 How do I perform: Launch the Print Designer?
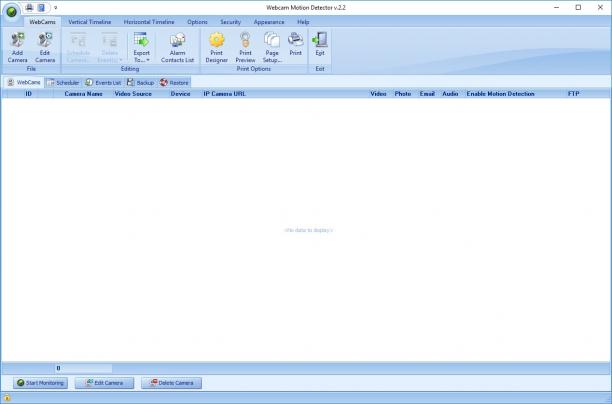coord(217,48)
